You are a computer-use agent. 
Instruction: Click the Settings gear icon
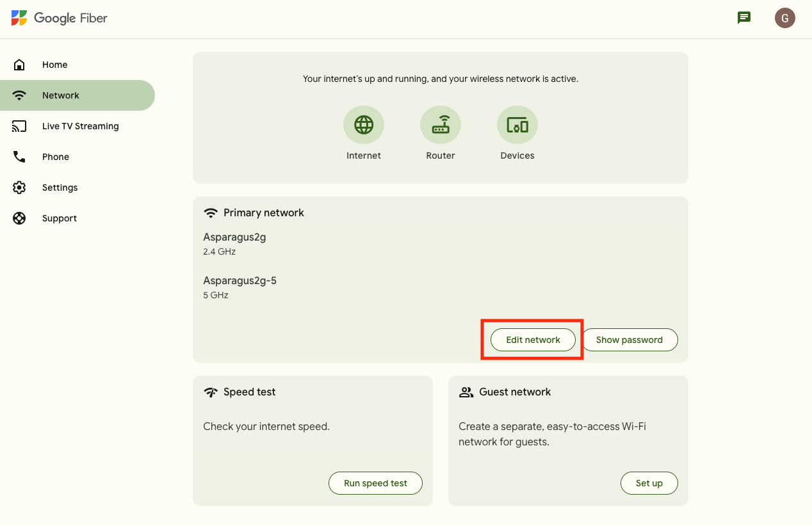click(19, 187)
